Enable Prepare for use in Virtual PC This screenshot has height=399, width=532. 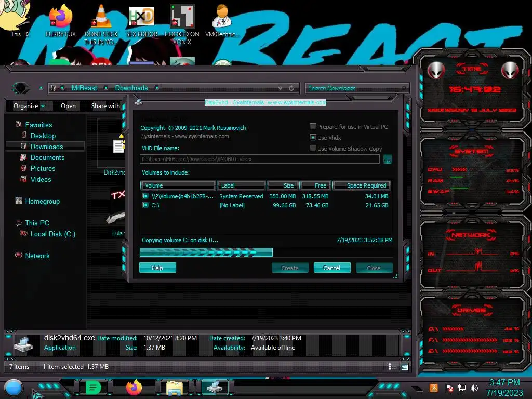(313, 127)
